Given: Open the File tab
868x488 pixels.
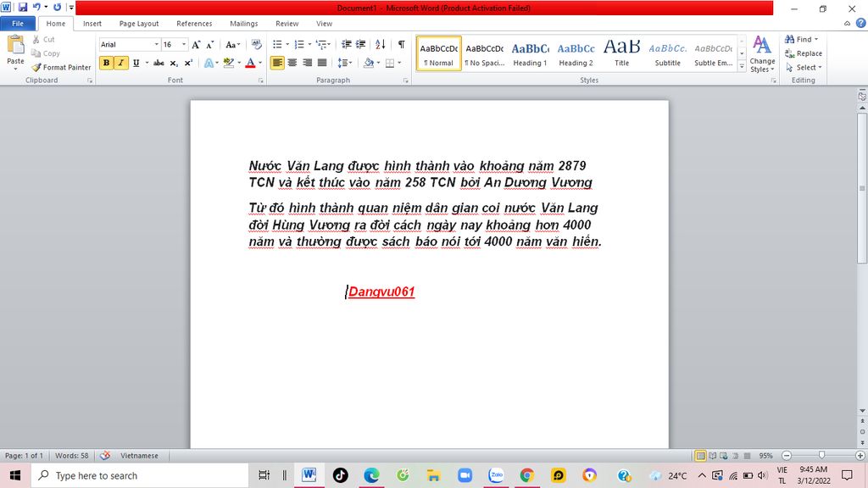Looking at the screenshot, I should [18, 23].
